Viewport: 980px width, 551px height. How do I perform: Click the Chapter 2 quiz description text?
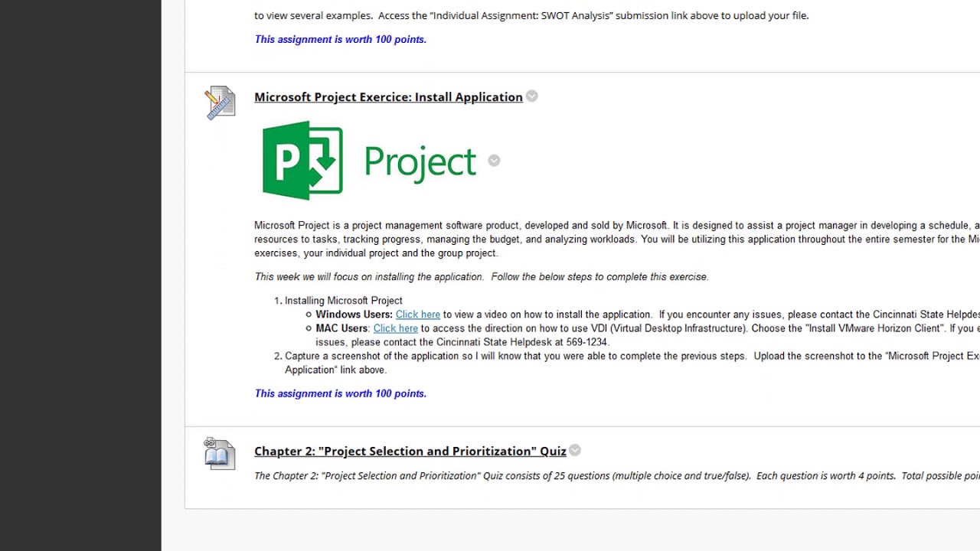click(x=617, y=476)
